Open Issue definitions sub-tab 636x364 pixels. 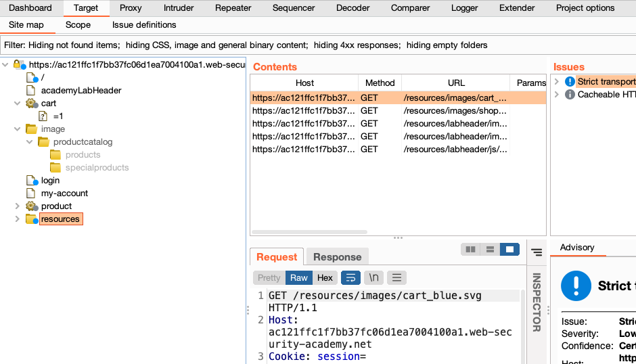pyautogui.click(x=144, y=25)
